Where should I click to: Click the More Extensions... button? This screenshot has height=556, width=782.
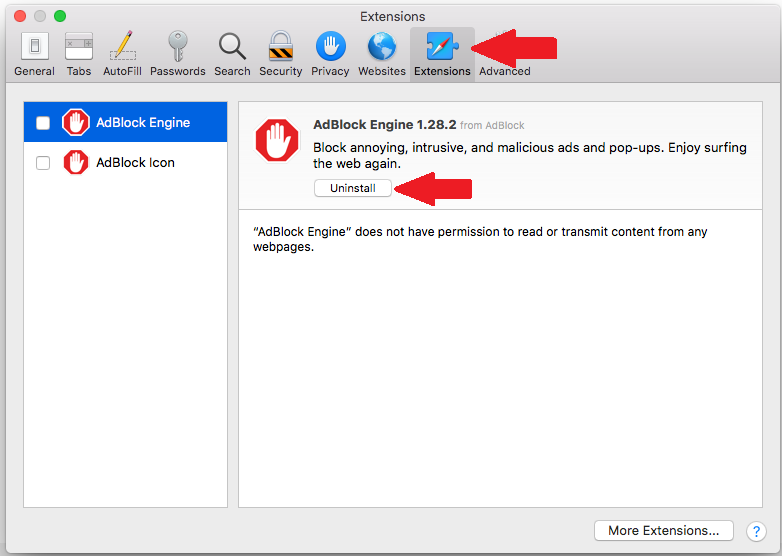(x=663, y=530)
